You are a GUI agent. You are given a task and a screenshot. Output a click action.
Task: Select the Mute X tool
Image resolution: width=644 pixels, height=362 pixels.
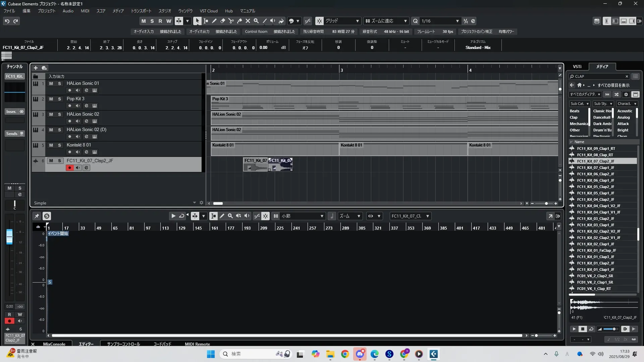(248, 21)
